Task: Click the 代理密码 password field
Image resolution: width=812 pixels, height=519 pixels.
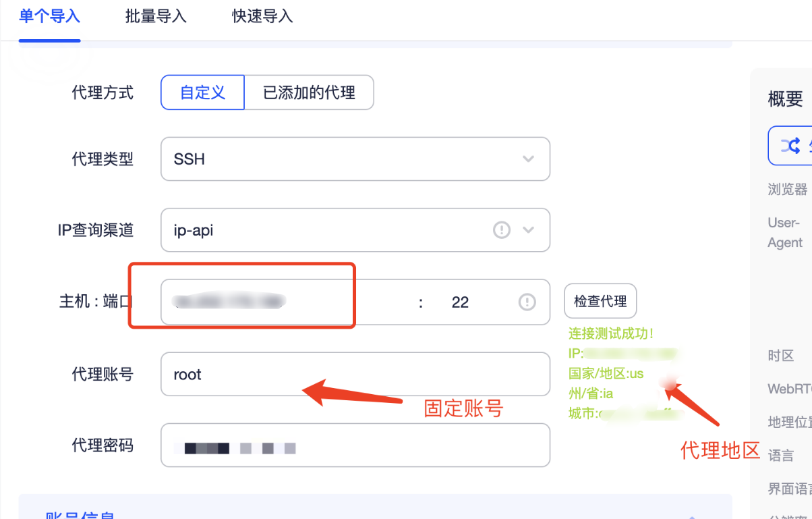Action: click(x=355, y=445)
